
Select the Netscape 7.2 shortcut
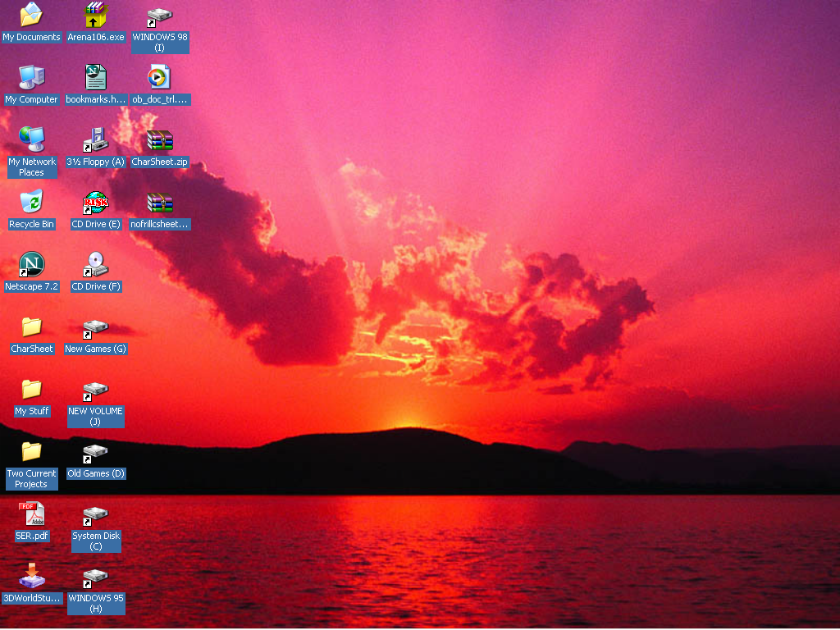point(31,264)
